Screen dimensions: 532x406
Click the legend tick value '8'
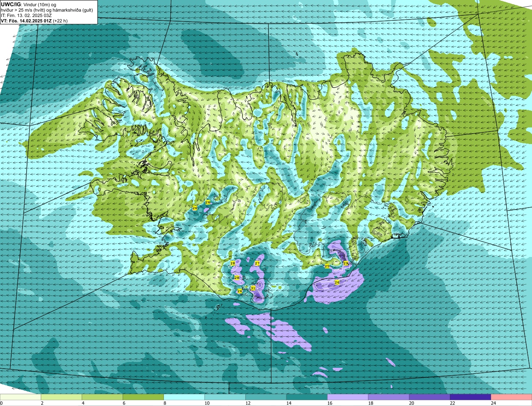tap(165, 403)
